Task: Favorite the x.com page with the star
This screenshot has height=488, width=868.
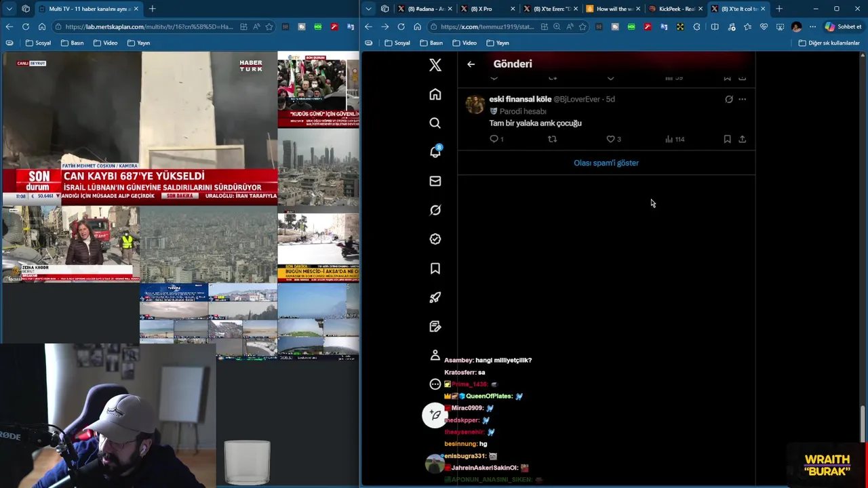Action: (583, 26)
